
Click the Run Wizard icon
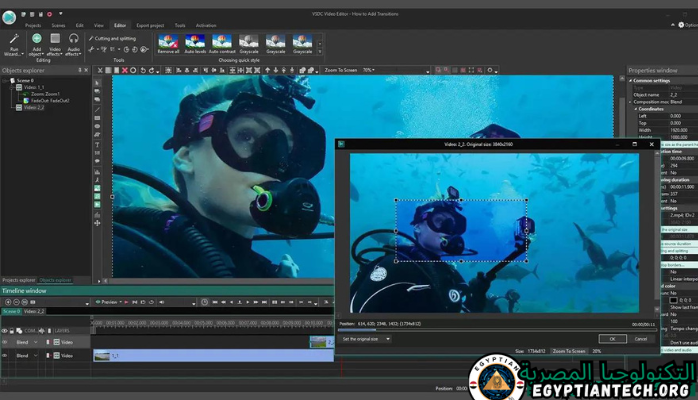click(x=15, y=39)
